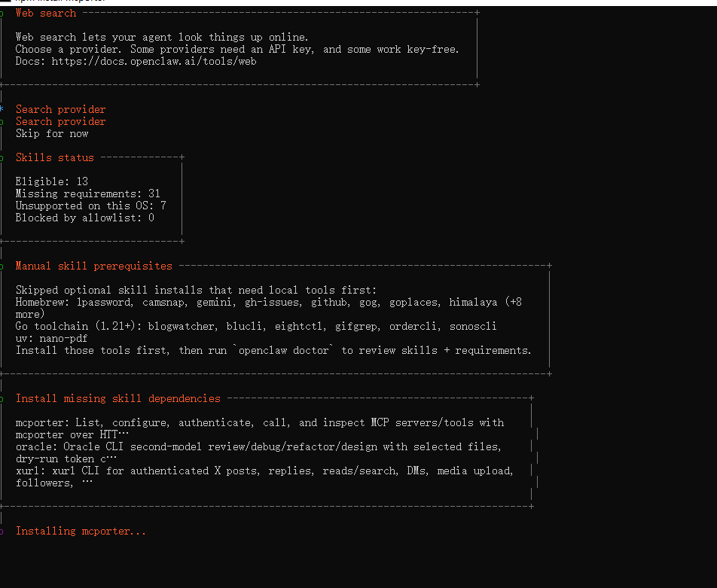Image resolution: width=717 pixels, height=588 pixels.
Task: Select the line "Skipped optional skill installs that need local tools first:"
Action: coord(196,291)
